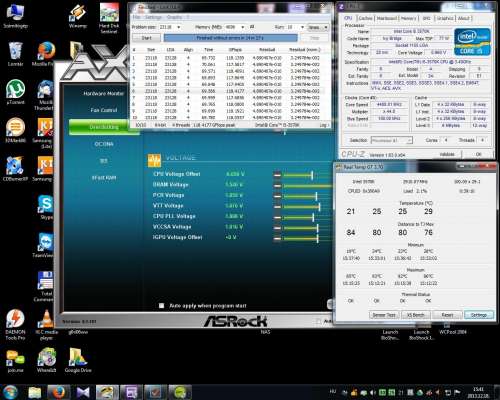Open the DAEMON Tools Pro desktop shortcut

(x=15, y=325)
